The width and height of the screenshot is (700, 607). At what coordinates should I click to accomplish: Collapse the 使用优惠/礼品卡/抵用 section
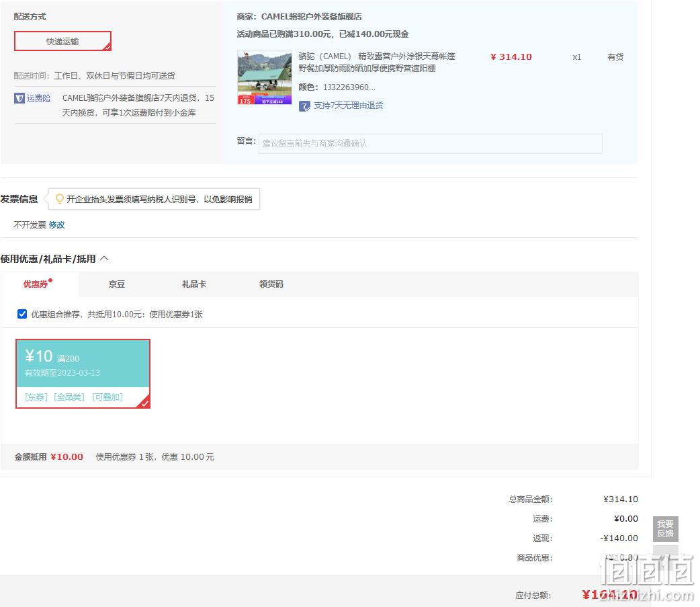click(105, 259)
